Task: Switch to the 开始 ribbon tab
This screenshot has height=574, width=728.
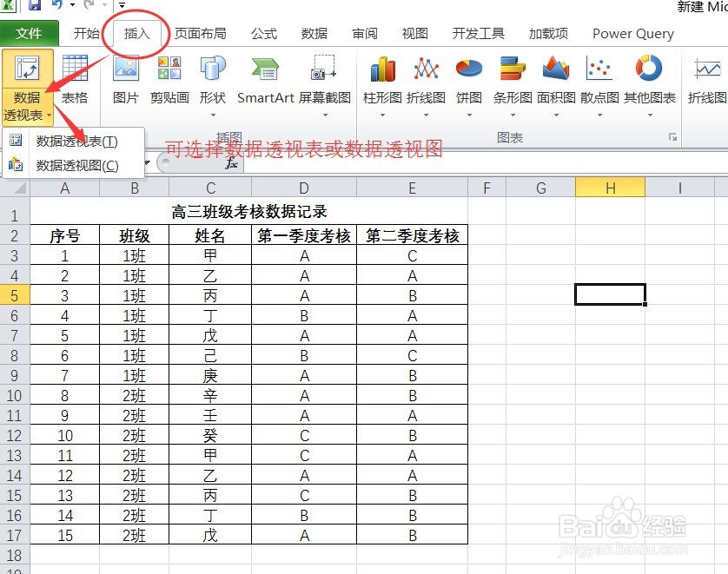Action: point(85,33)
